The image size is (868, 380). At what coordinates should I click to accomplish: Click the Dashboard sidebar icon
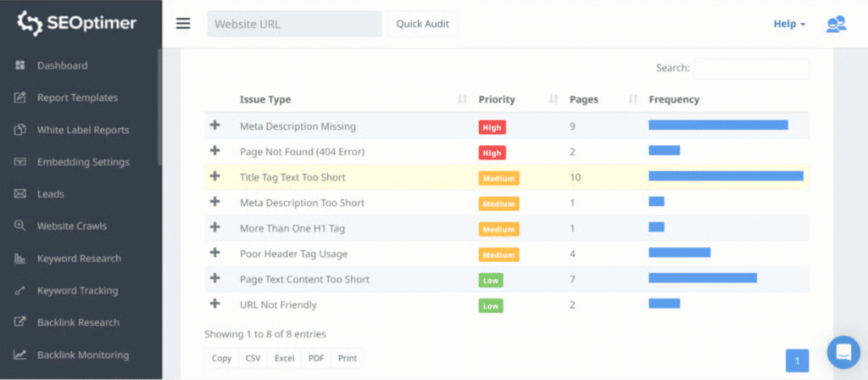(20, 65)
